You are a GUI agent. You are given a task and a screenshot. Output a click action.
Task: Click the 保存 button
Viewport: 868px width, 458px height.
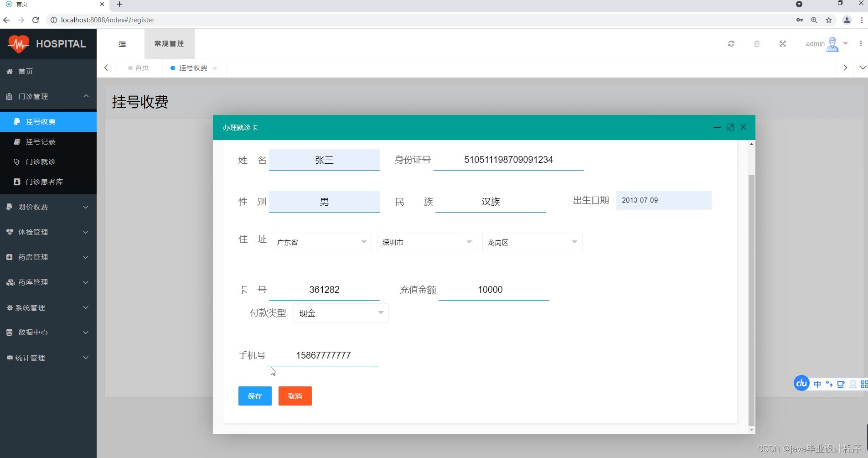click(255, 396)
